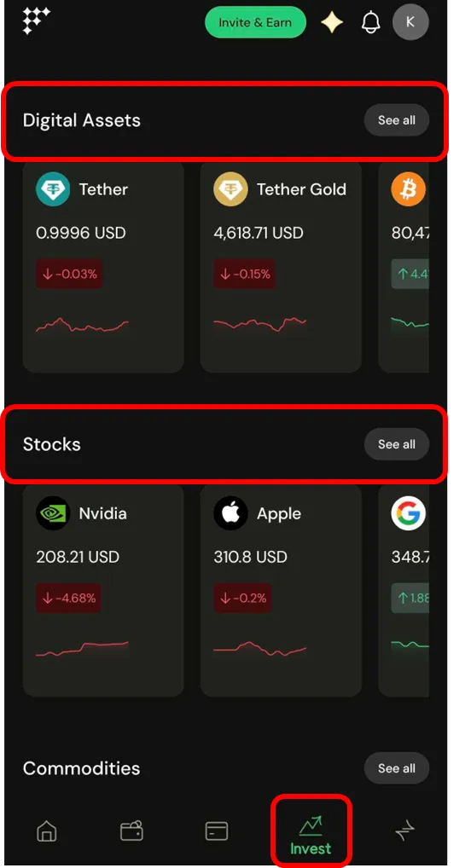The width and height of the screenshot is (465, 868).
Task: Open the Tether Gold asset card
Action: [x=281, y=267]
